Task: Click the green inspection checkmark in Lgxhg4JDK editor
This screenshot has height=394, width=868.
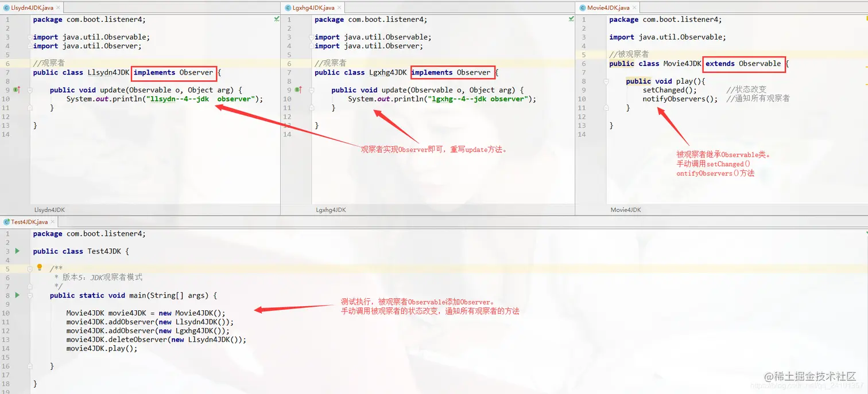Action: tap(571, 19)
